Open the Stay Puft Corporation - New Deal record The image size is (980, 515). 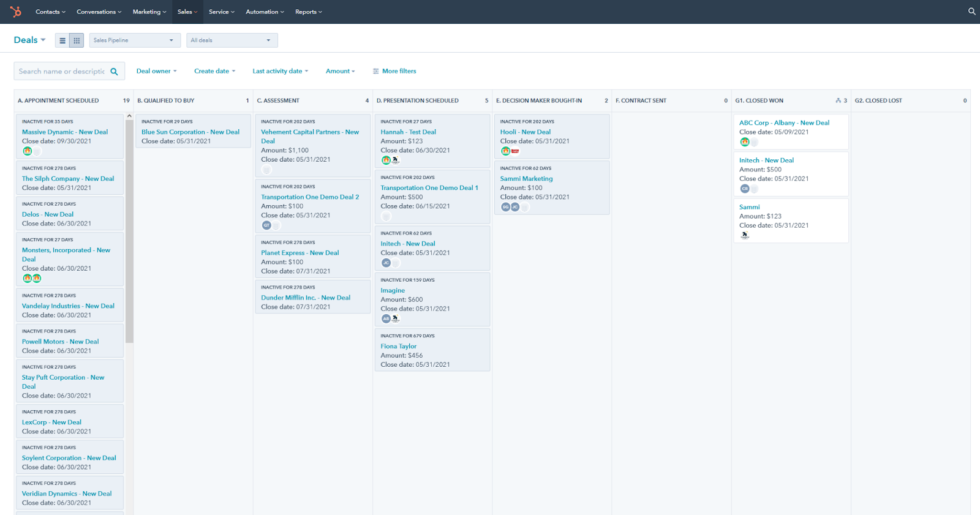63,382
